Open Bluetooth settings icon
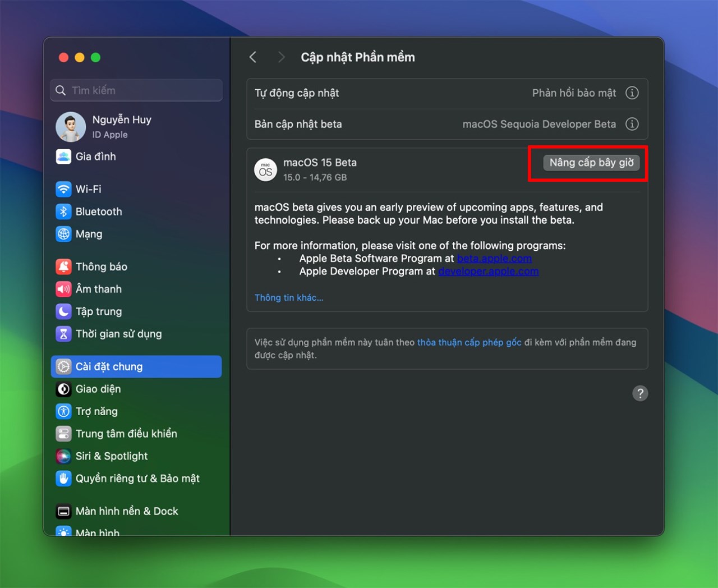The image size is (718, 588). tap(63, 212)
